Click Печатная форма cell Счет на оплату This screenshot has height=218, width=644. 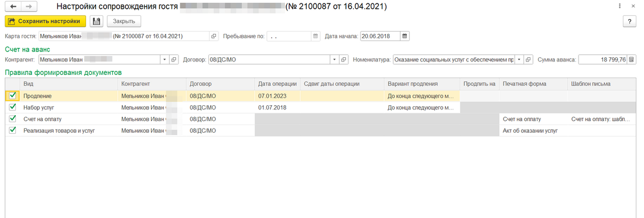[x=533, y=119]
